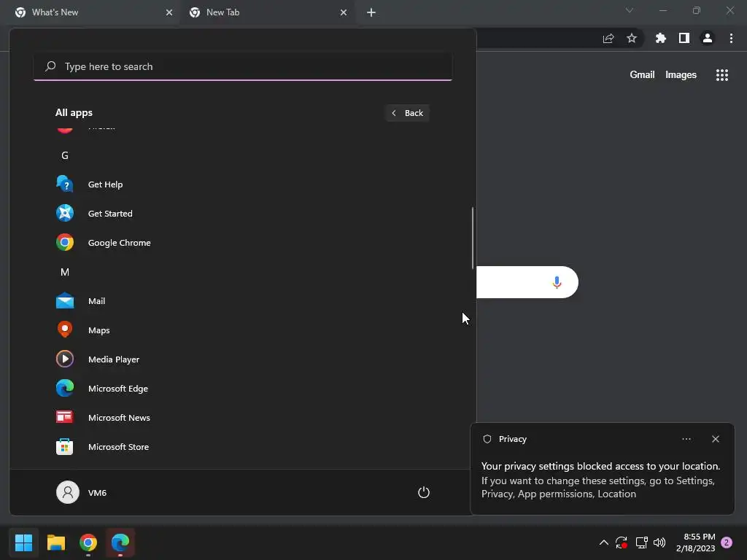747x560 pixels.
Task: Click Back in the All apps header
Action: coord(407,113)
